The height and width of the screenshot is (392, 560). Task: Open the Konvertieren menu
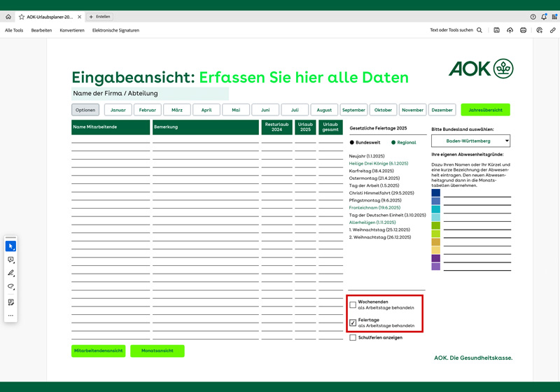(72, 30)
